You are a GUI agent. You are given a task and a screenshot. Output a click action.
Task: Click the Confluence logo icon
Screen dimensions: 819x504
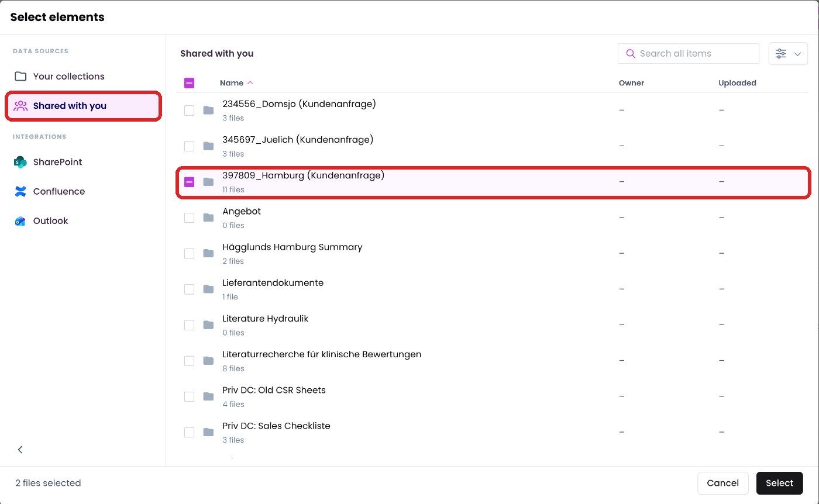[x=20, y=191]
